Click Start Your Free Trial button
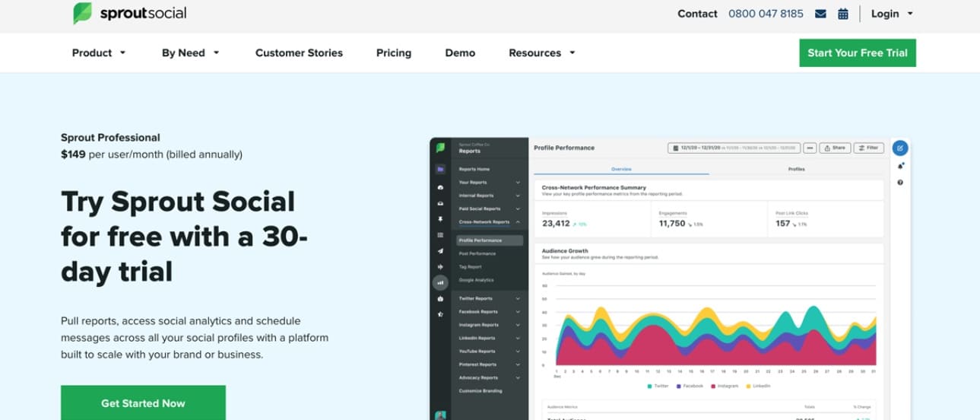Image resolution: width=980 pixels, height=420 pixels. 858,53
